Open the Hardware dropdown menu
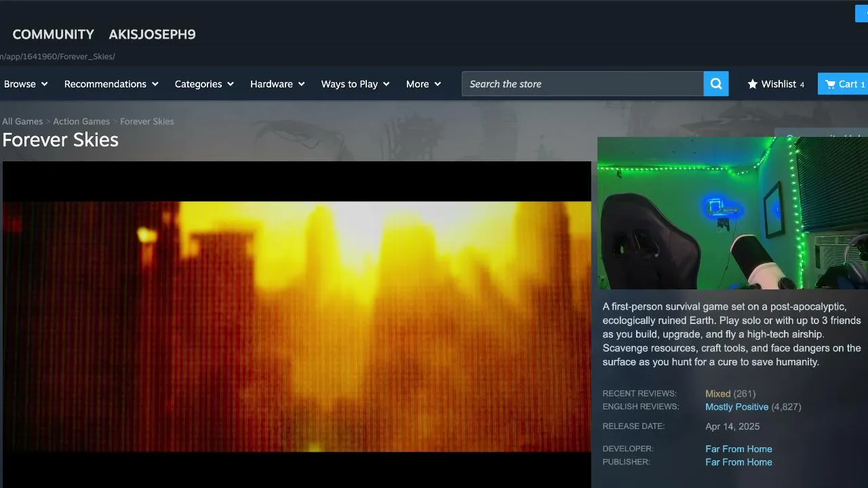Viewport: 868px width, 488px height. tap(277, 84)
